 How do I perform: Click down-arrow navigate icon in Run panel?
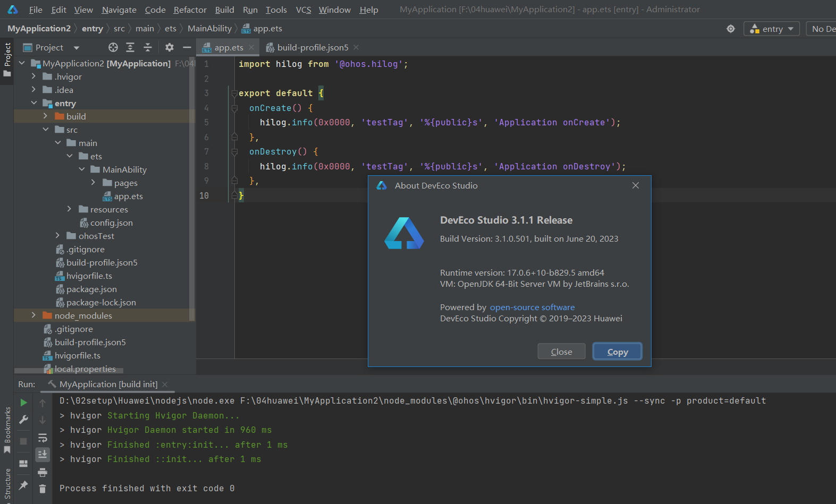(x=43, y=420)
